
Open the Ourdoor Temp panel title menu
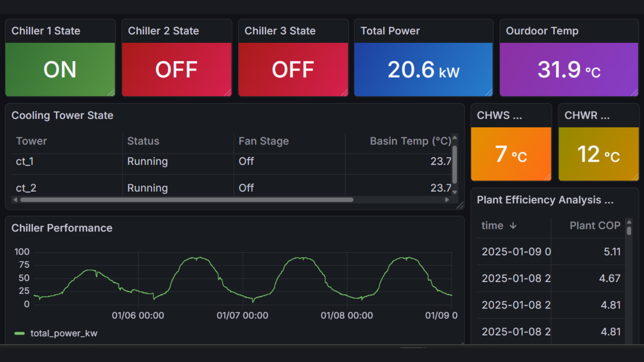(542, 31)
